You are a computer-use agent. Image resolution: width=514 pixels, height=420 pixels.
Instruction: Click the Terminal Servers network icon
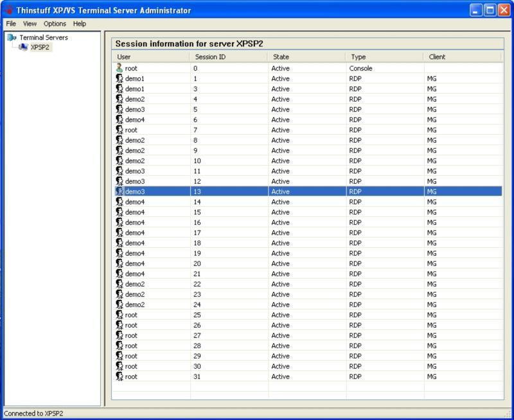12,37
